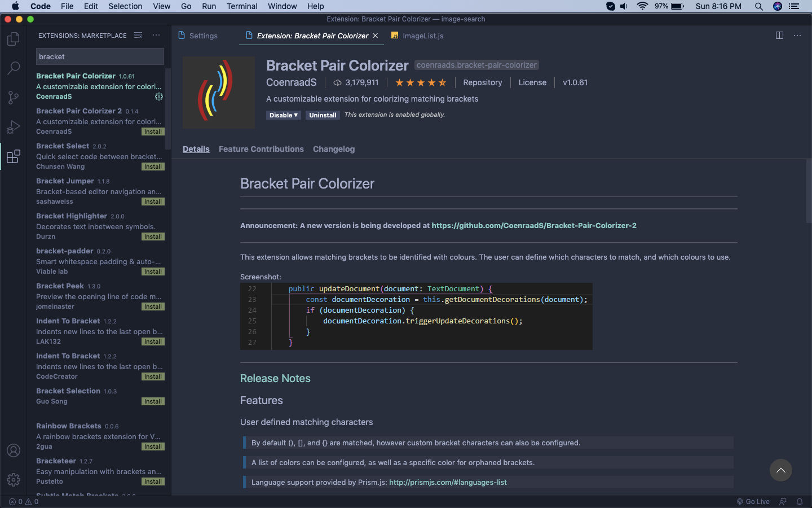The width and height of the screenshot is (812, 508).
Task: Install the bracket-padder extension
Action: [x=153, y=271]
